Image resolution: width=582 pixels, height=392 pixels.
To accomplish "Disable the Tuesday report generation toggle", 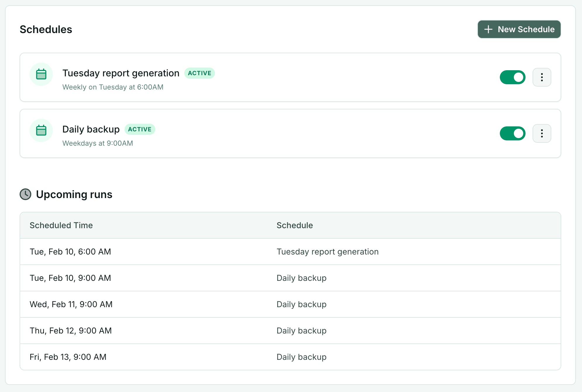I will pyautogui.click(x=512, y=77).
